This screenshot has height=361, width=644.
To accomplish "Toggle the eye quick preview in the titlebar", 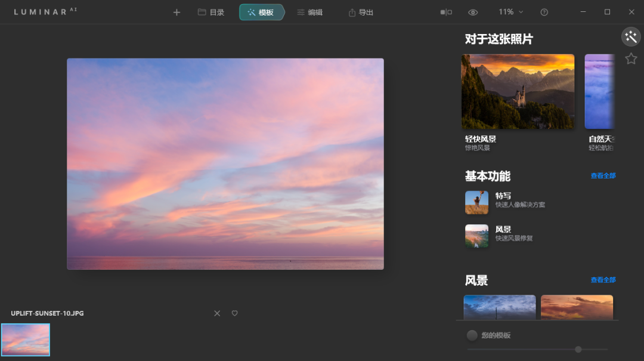I will 473,11.
